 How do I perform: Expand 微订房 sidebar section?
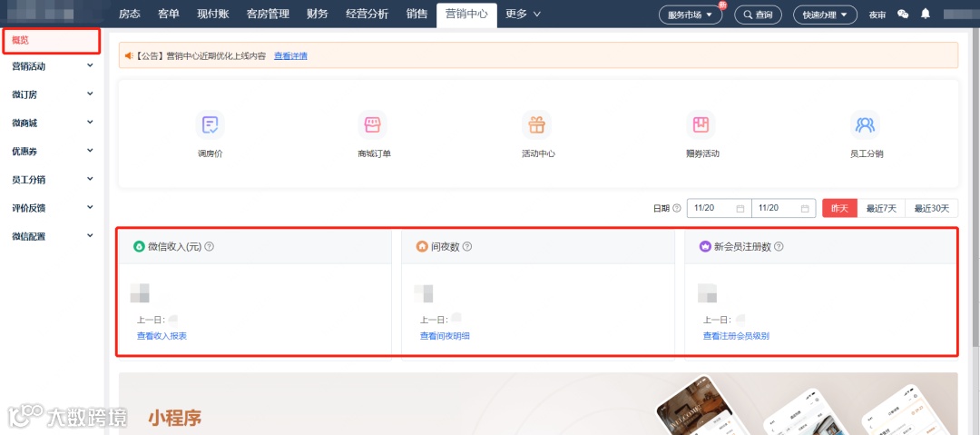click(51, 94)
